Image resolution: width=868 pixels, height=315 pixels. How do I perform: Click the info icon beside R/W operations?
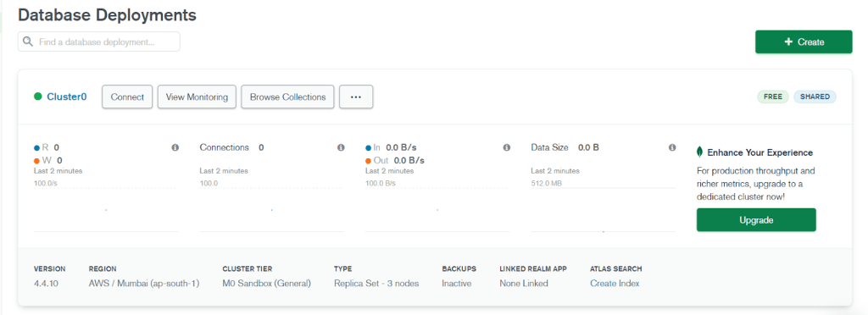point(175,147)
